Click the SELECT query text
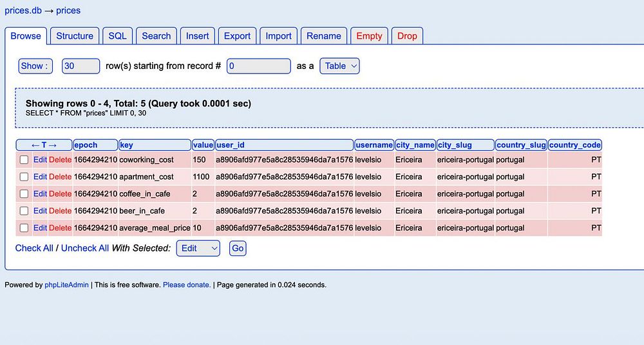The image size is (644, 345). pos(86,113)
